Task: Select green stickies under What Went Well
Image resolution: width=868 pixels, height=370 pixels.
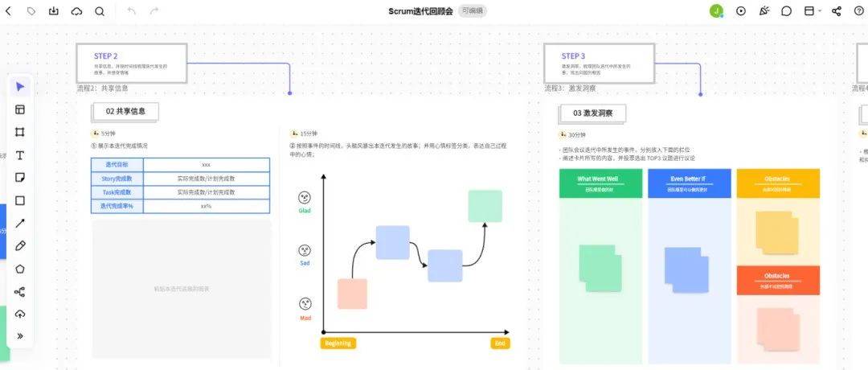Action: [x=600, y=268]
